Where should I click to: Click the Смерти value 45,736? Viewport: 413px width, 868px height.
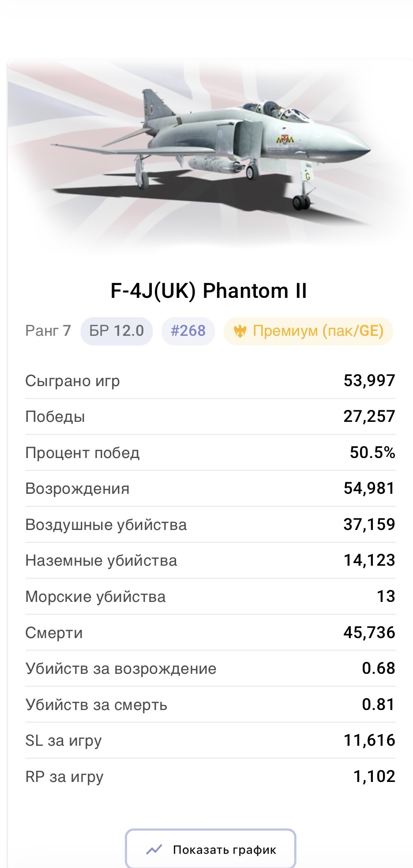(x=369, y=632)
